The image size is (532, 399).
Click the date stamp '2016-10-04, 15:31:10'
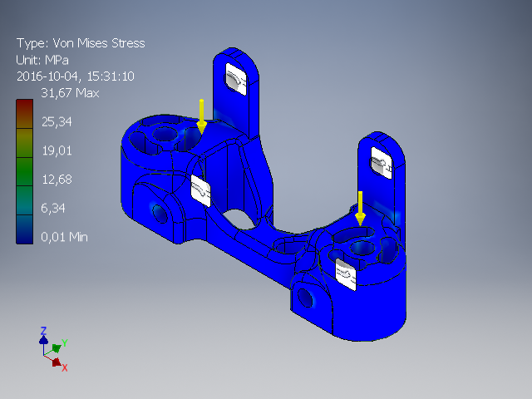point(76,76)
